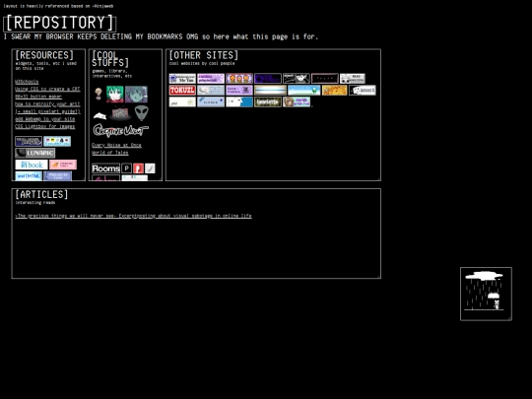The height and width of the screenshot is (399, 532).
Task: Click the [OTHER SITES] heading
Action: [204, 55]
